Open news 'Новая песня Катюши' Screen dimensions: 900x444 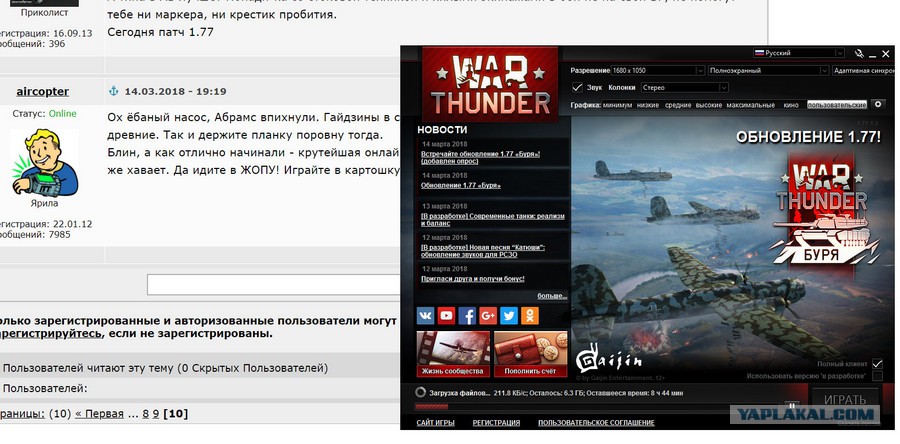483,251
